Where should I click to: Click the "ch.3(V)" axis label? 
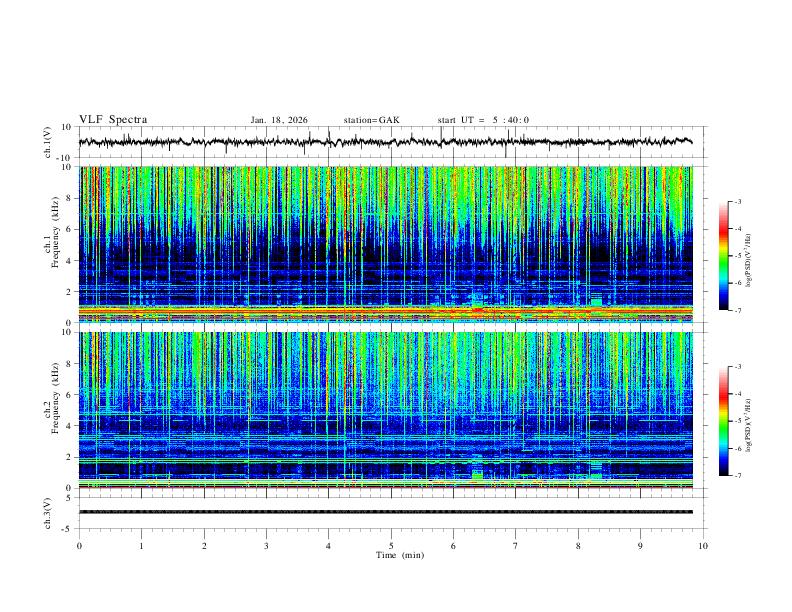48,513
